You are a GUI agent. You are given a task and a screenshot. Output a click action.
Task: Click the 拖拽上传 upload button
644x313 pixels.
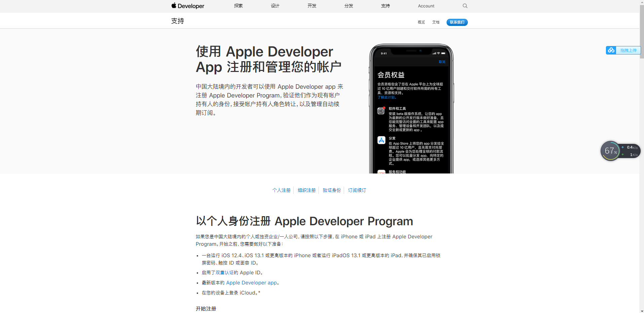click(x=628, y=50)
